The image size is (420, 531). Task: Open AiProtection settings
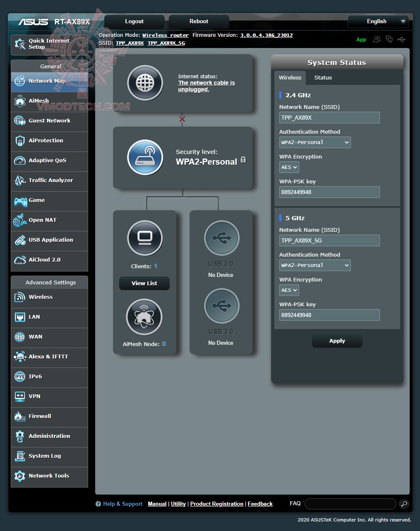tap(46, 141)
